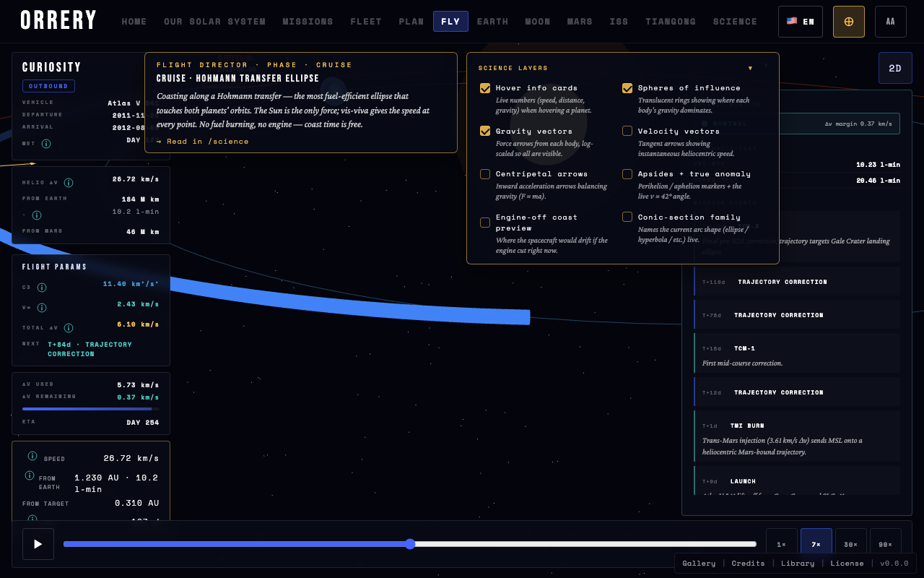Open the Library footer link
Screen dimensions: 924x578
click(x=798, y=564)
